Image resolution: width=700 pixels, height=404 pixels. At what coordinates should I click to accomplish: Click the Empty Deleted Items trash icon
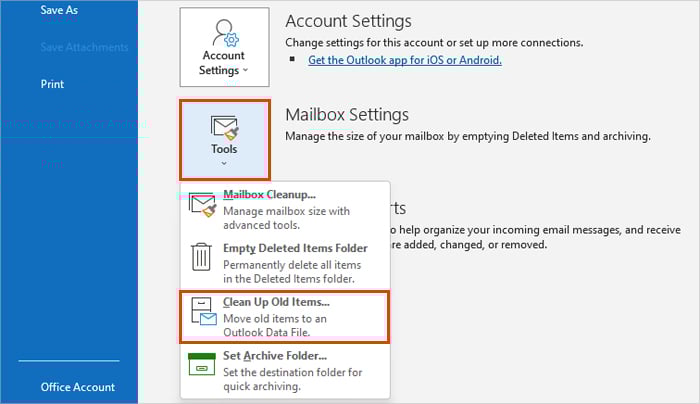point(203,257)
